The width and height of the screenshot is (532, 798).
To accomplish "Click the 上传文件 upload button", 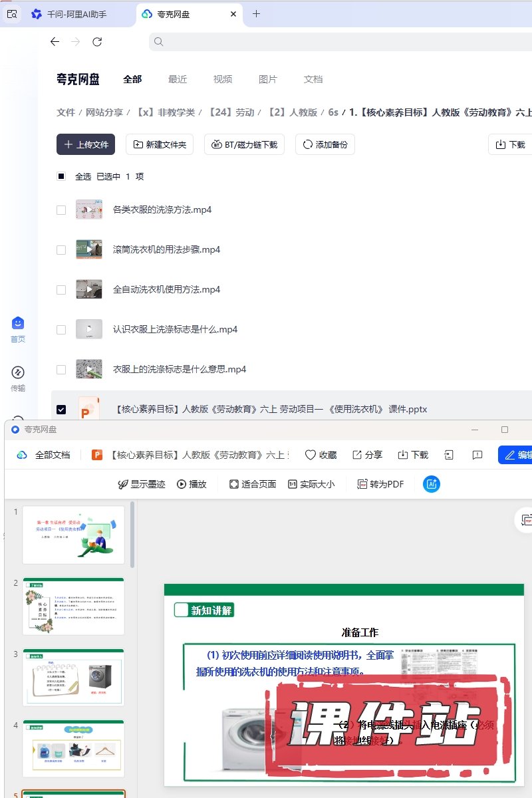I will [x=86, y=144].
